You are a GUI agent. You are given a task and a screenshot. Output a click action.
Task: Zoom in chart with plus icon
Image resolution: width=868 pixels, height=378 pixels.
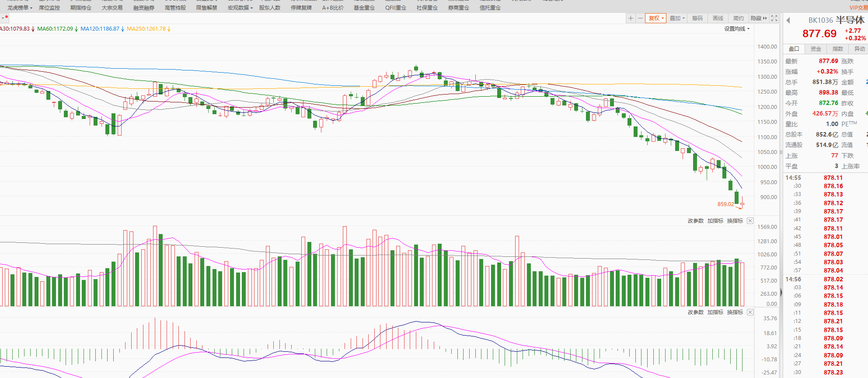pos(631,18)
